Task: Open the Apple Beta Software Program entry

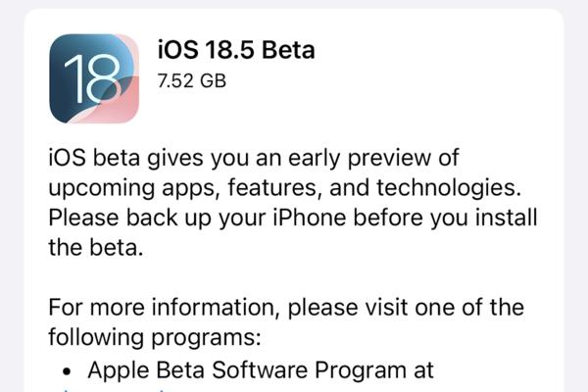Action: (260, 370)
